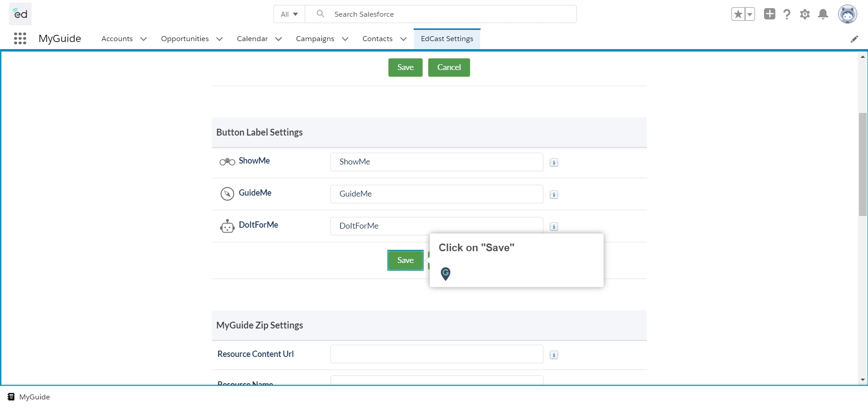Open the Notifications bell icon
Screen dimensions: 868x408
[x=823, y=14]
